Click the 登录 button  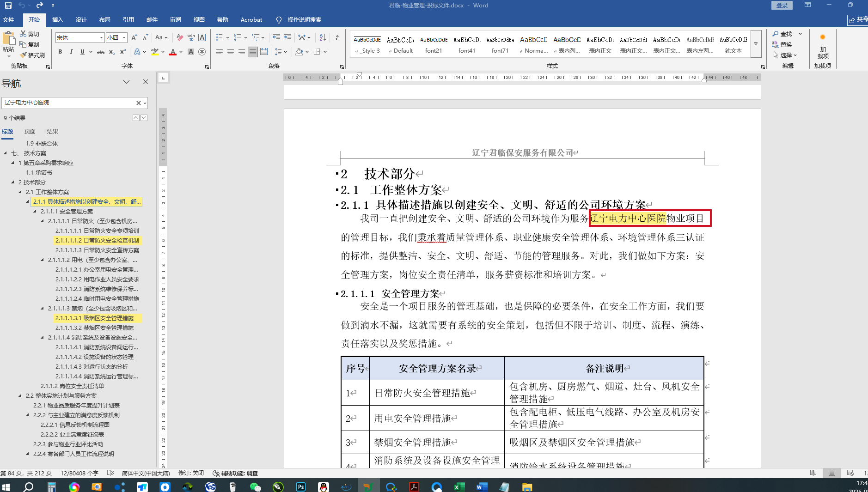(x=782, y=5)
